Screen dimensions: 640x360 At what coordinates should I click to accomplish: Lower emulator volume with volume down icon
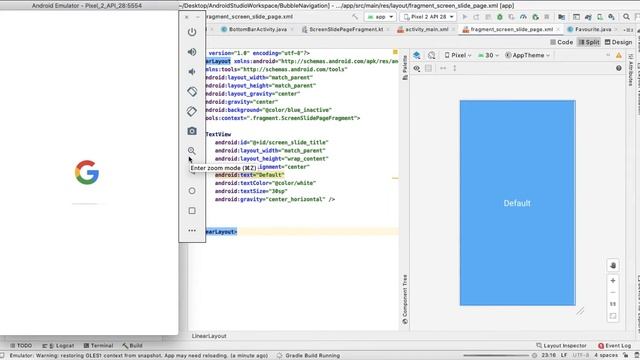[192, 72]
